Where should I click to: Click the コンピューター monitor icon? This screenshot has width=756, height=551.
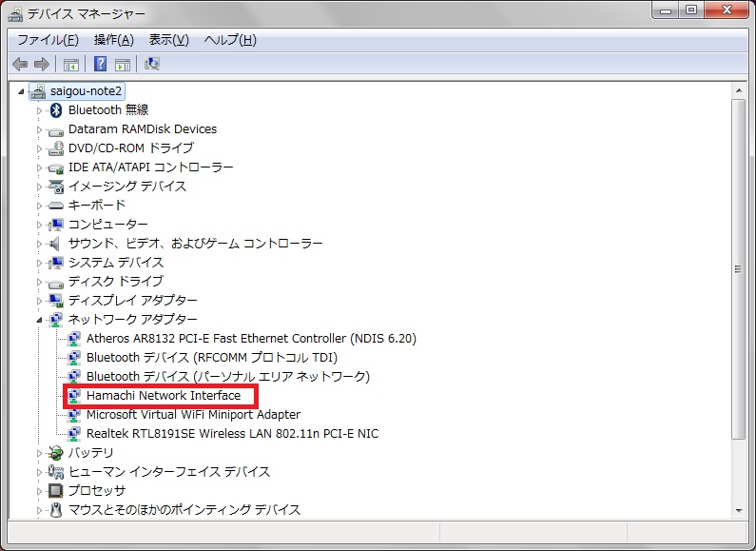(x=56, y=225)
